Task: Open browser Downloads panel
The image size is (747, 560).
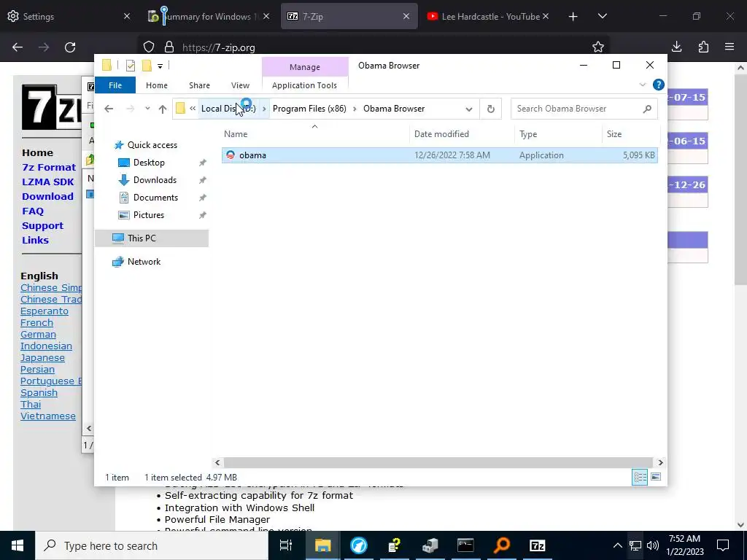Action: coord(676,47)
